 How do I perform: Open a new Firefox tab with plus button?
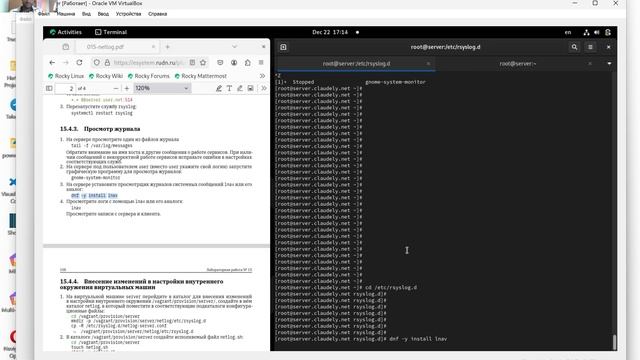167,47
